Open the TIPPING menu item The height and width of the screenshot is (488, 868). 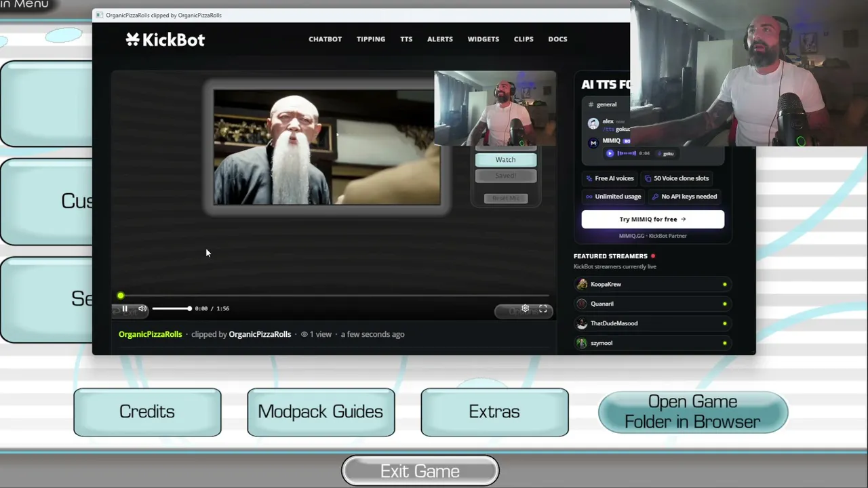coord(371,39)
